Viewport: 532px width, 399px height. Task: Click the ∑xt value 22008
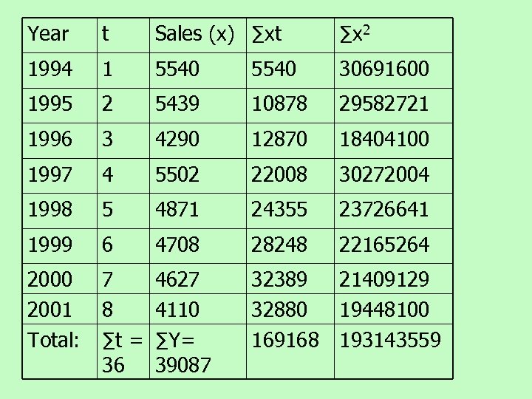pyautogui.click(x=279, y=174)
